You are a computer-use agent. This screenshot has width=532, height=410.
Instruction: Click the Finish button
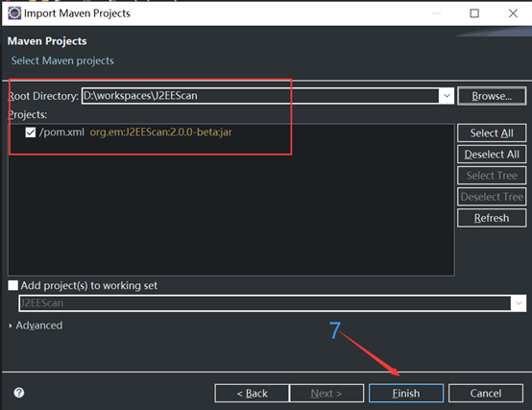point(406,393)
